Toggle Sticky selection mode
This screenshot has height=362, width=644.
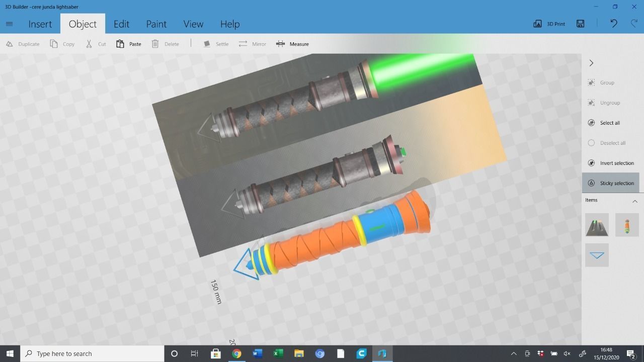610,183
